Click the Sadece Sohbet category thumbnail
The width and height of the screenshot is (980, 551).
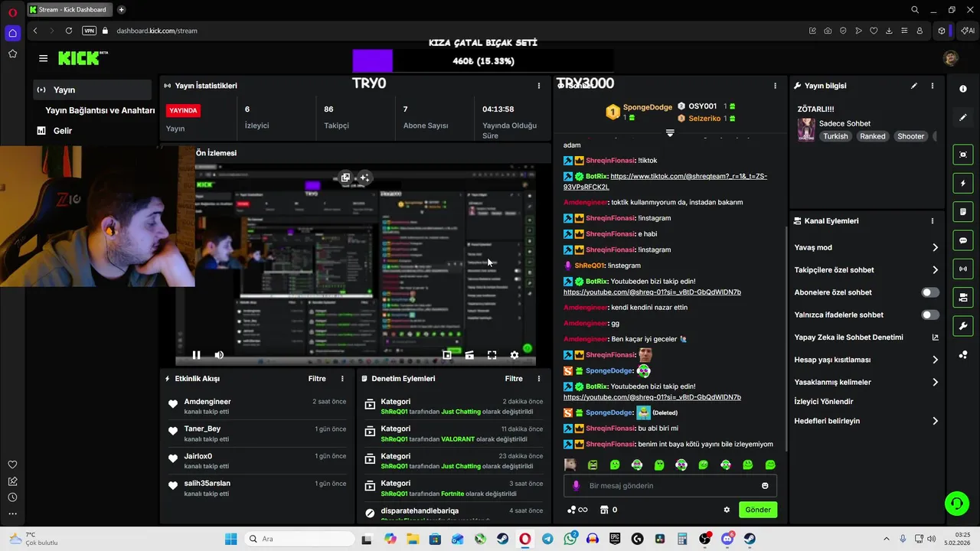(806, 130)
